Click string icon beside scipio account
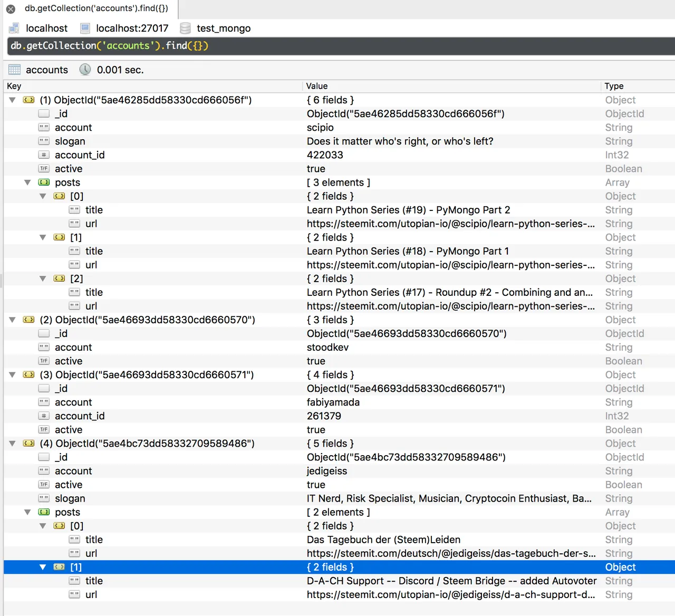This screenshot has width=675, height=616. pos(44,127)
